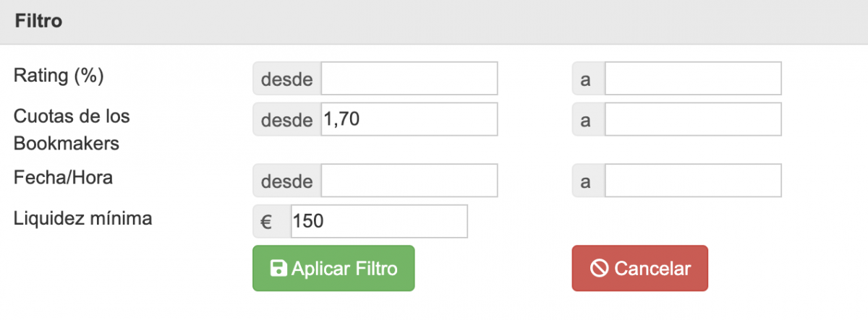Click the Rating (%) label

tap(59, 77)
